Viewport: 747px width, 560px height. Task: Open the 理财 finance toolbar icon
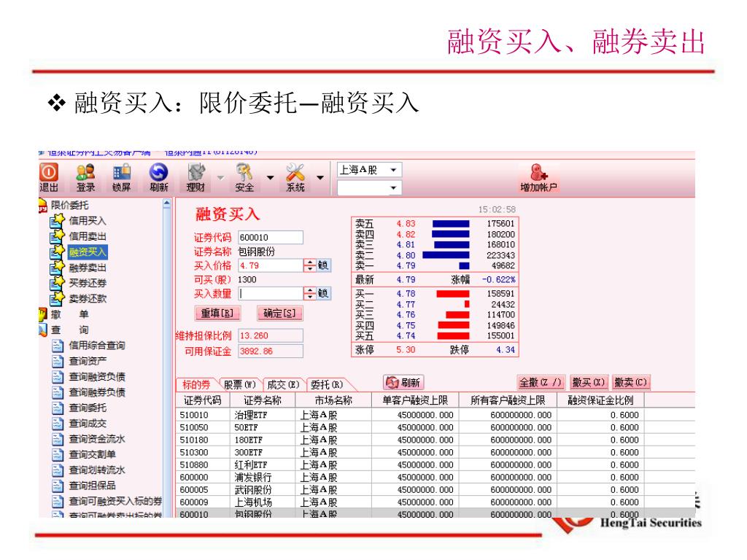[196, 177]
